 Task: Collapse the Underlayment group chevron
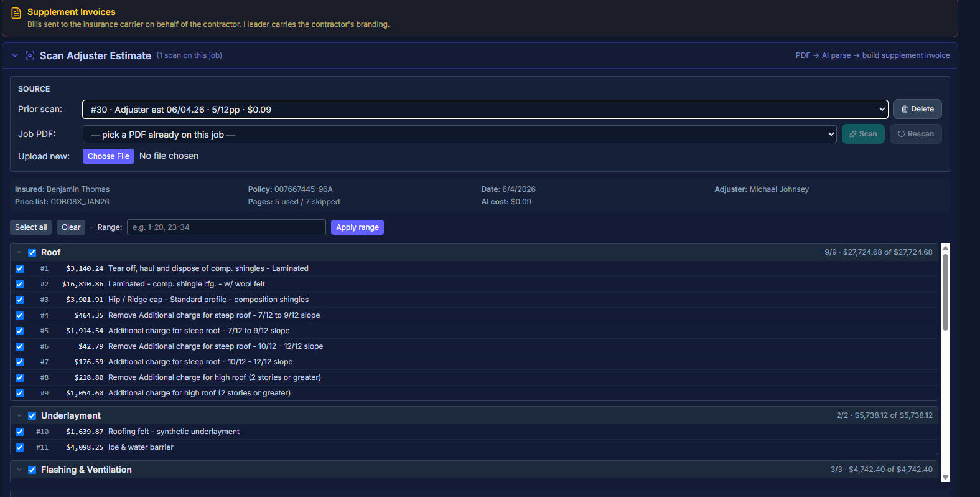tap(19, 415)
